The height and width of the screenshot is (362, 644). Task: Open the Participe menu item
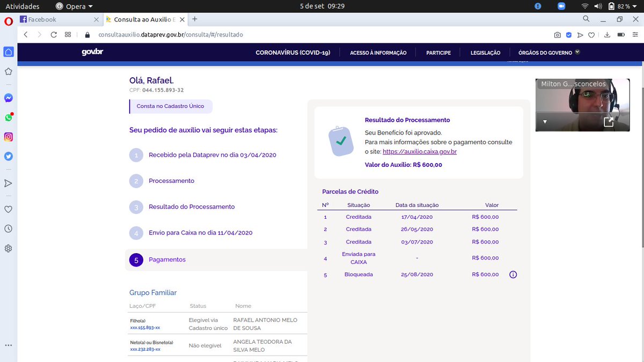(x=438, y=53)
